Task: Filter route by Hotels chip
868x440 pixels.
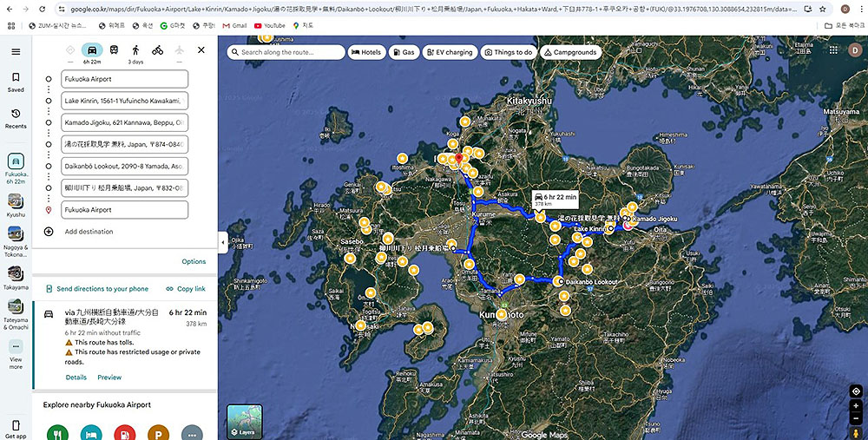Action: 365,53
